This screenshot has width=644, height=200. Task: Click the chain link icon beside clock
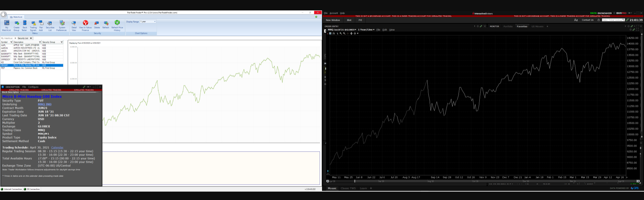627,20
